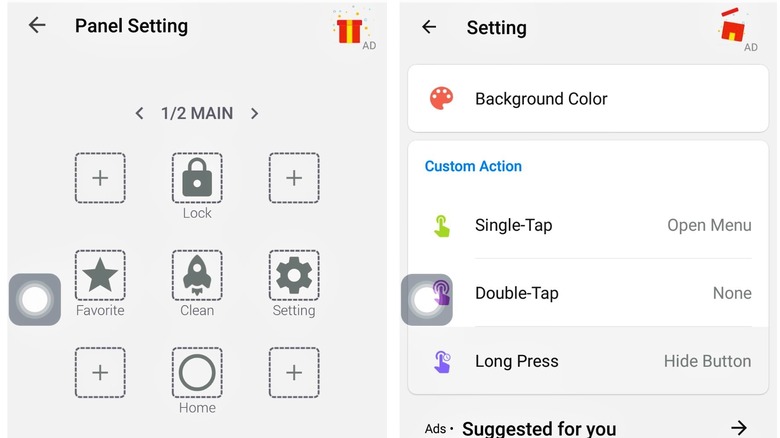780x438 pixels.
Task: Expand Suggested for you ads arrow
Action: [x=739, y=427]
